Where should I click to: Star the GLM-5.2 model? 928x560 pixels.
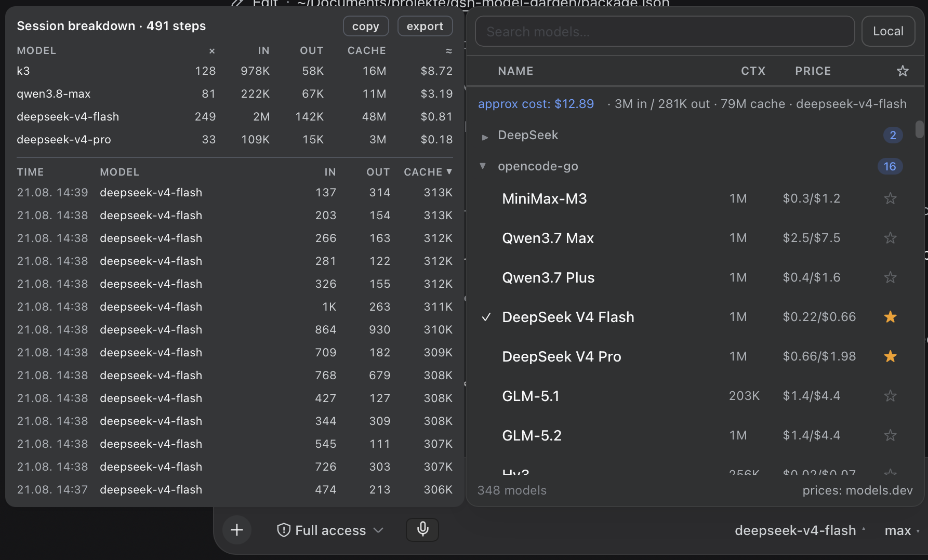[890, 435]
